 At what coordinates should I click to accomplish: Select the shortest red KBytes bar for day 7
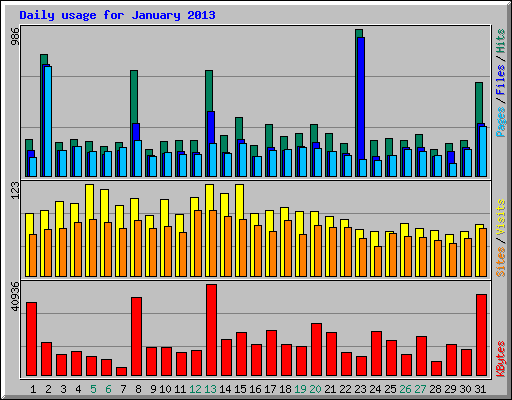click(x=121, y=371)
